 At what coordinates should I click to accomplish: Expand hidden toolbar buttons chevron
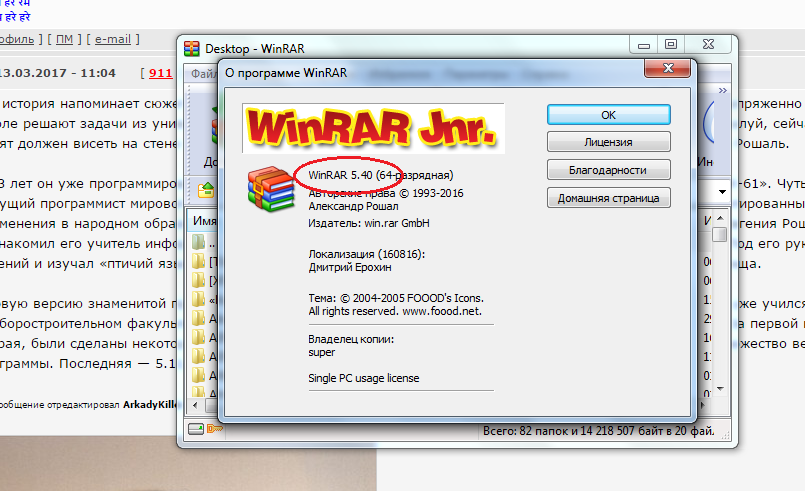(723, 90)
